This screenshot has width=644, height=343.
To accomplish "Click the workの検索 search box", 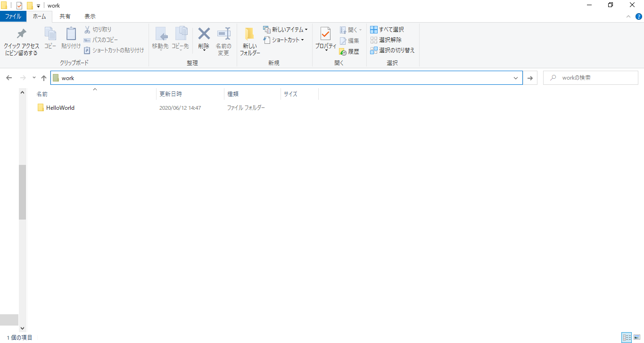I will (591, 78).
